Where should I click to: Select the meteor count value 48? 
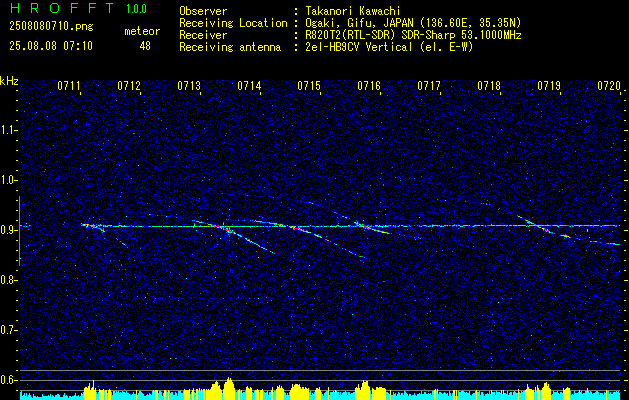[145, 46]
